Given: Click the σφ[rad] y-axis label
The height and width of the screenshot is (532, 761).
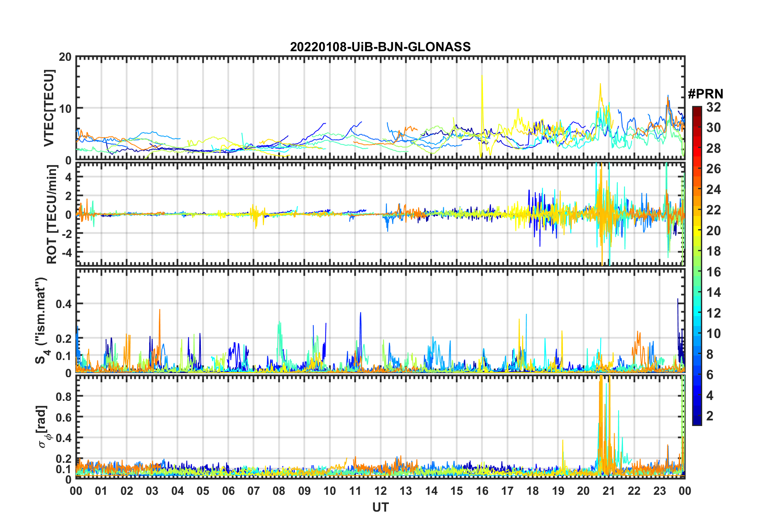Looking at the screenshot, I should tap(43, 427).
